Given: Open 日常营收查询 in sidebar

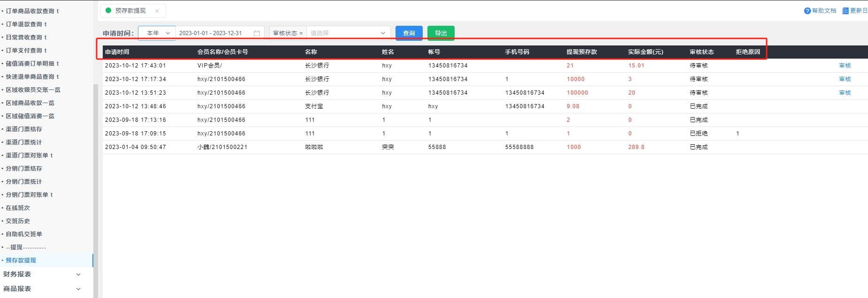Looking at the screenshot, I should click(26, 37).
